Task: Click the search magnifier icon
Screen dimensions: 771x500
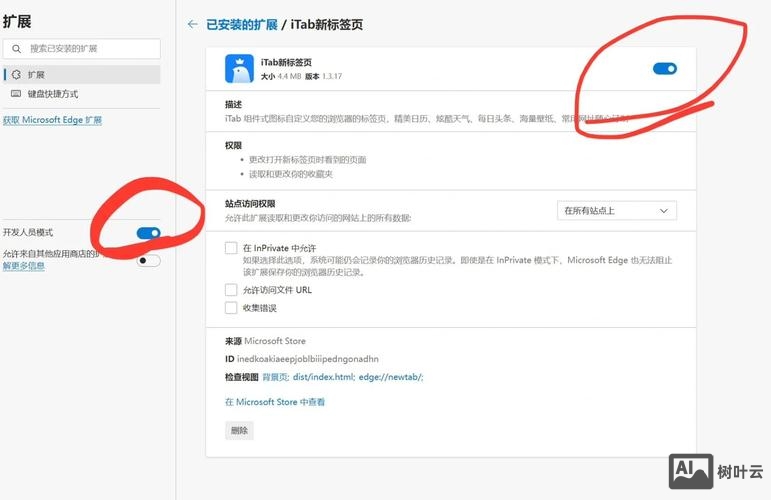Action: tap(17, 49)
